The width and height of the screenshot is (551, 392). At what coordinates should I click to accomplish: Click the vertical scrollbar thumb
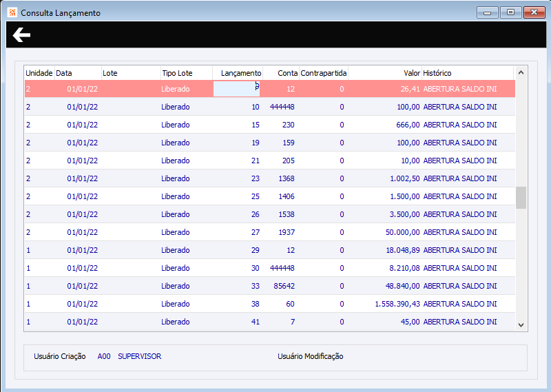tap(521, 197)
